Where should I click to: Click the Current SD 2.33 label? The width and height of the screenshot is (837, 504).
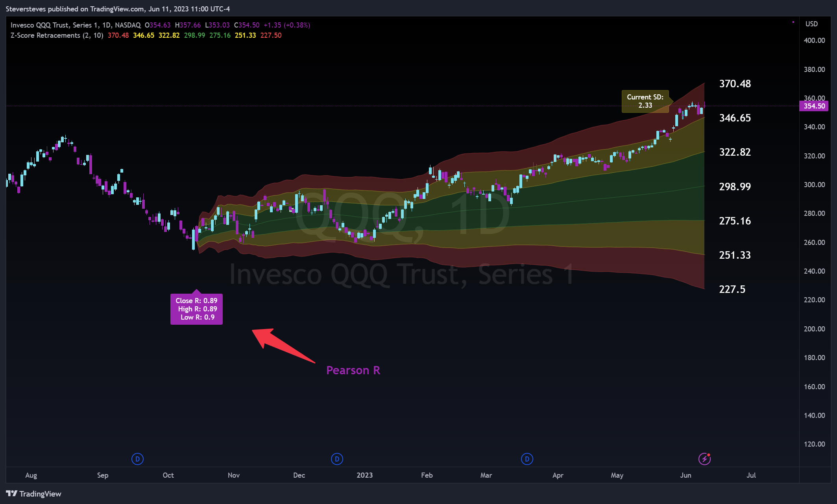[x=645, y=101]
